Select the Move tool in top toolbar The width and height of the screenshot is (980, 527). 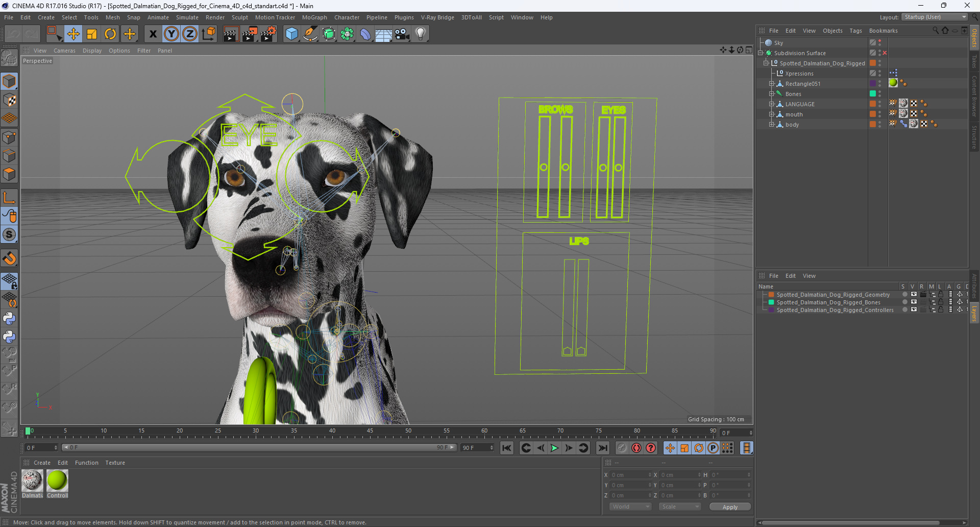[x=73, y=34]
